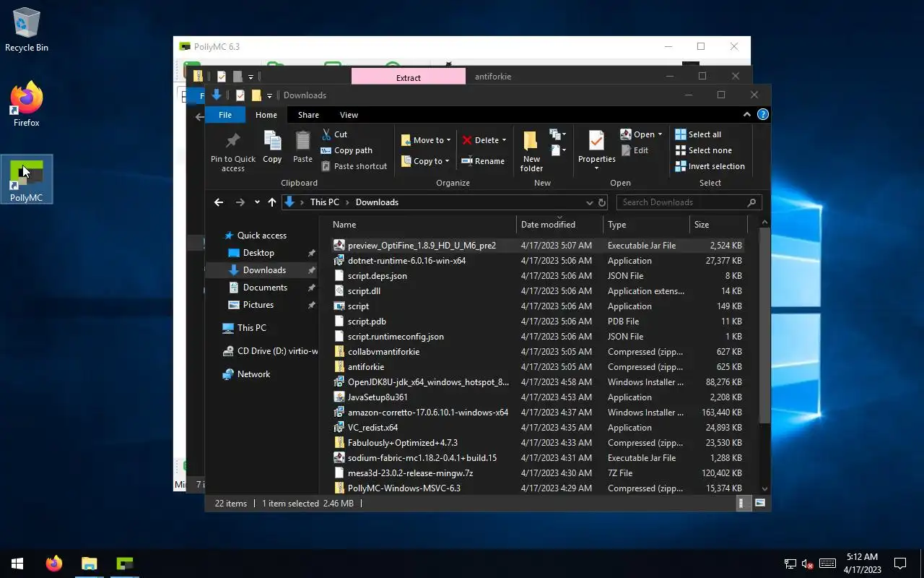
Task: Select Quick access in navigation pane
Action: (x=262, y=236)
